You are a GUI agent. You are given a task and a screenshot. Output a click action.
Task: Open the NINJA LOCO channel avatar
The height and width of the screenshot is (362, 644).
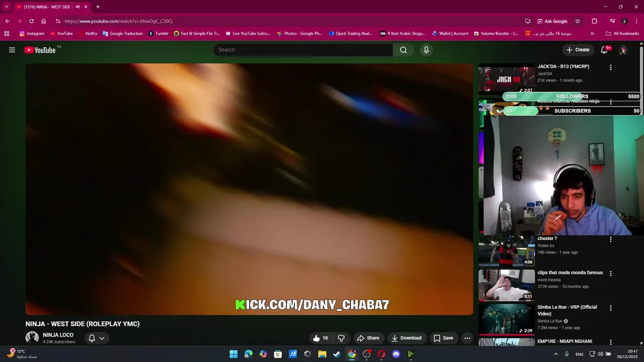[x=32, y=338]
